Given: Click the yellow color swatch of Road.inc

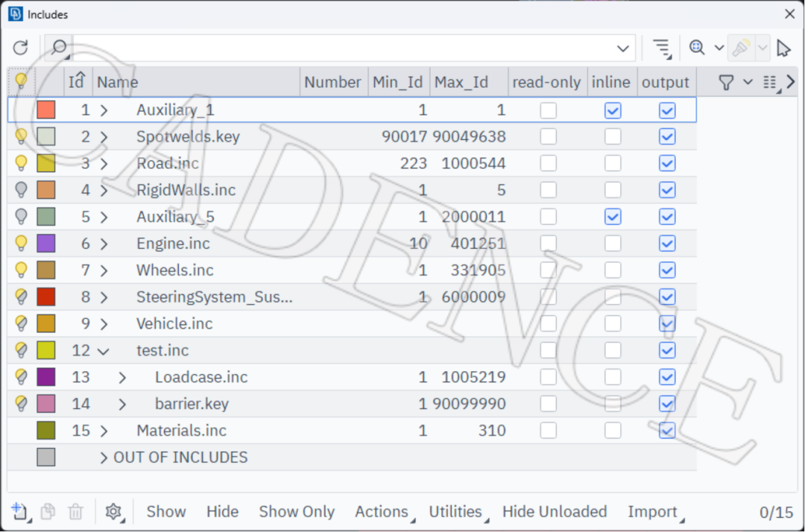Looking at the screenshot, I should [x=46, y=163].
